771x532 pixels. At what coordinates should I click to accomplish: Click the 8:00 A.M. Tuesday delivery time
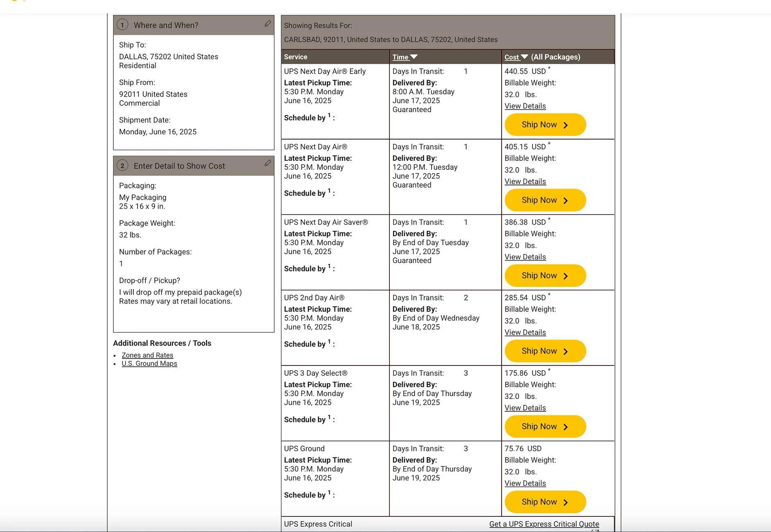tap(423, 92)
